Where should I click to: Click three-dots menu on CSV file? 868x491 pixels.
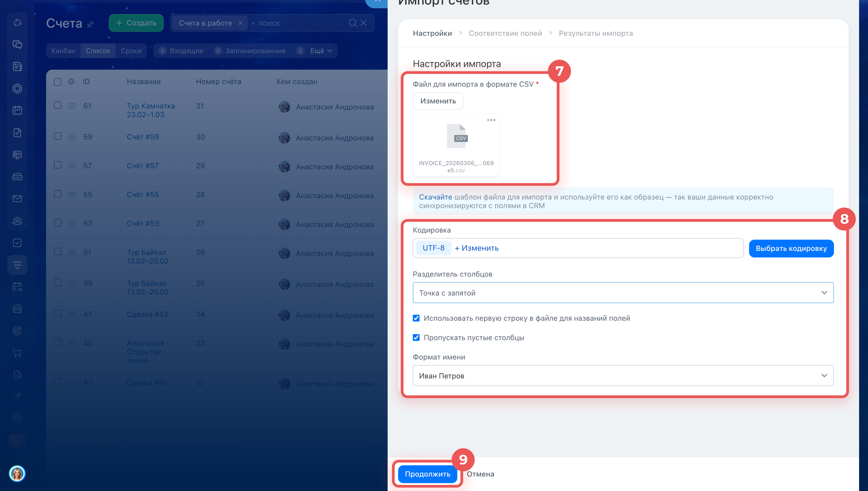pos(491,120)
